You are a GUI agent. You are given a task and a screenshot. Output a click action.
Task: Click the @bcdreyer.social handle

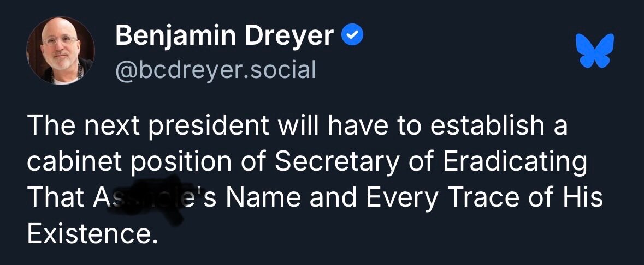[216, 69]
